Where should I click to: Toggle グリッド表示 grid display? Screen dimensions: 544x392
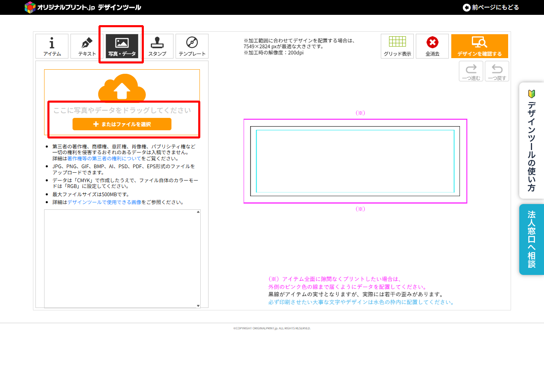[397, 46]
